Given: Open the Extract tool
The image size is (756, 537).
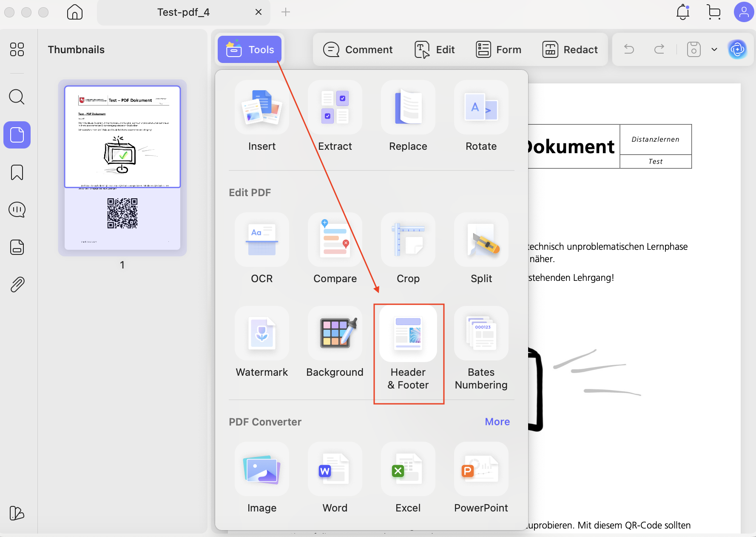Looking at the screenshot, I should (x=335, y=118).
